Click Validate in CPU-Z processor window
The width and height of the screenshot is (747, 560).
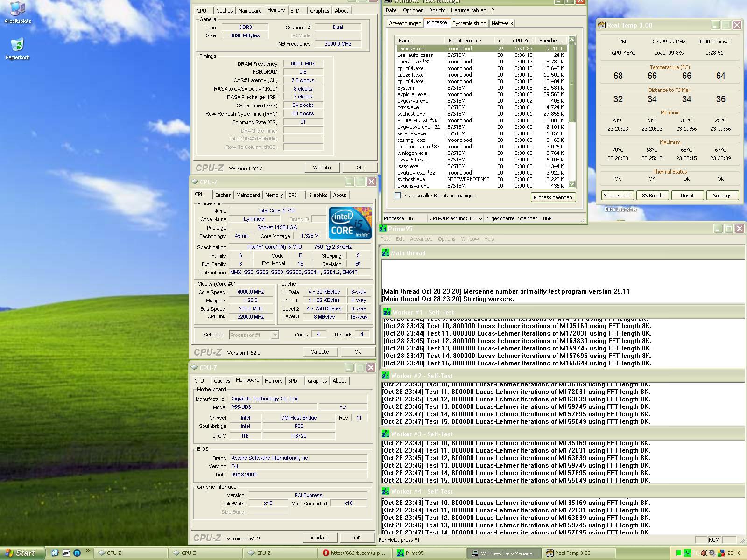[x=320, y=352]
